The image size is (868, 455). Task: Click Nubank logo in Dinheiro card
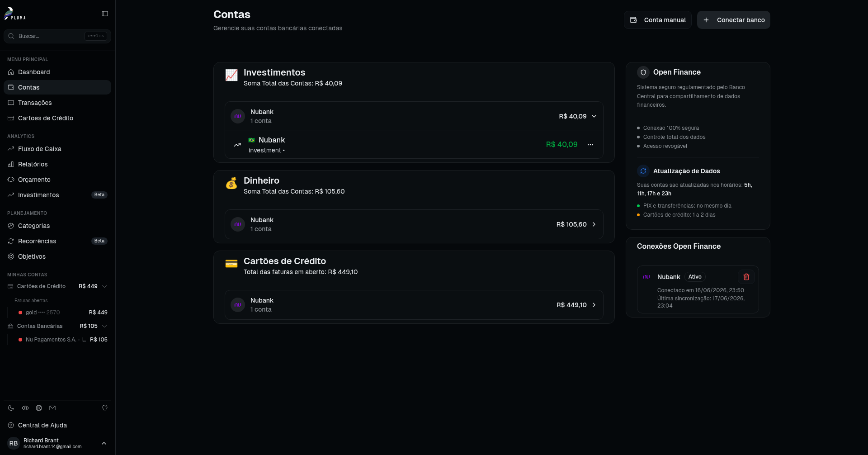pyautogui.click(x=238, y=224)
